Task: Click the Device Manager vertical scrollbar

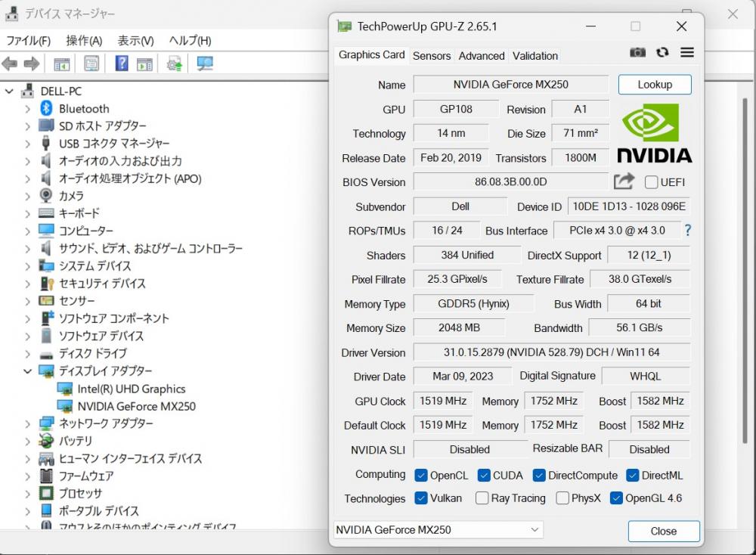Action: click(x=745, y=270)
